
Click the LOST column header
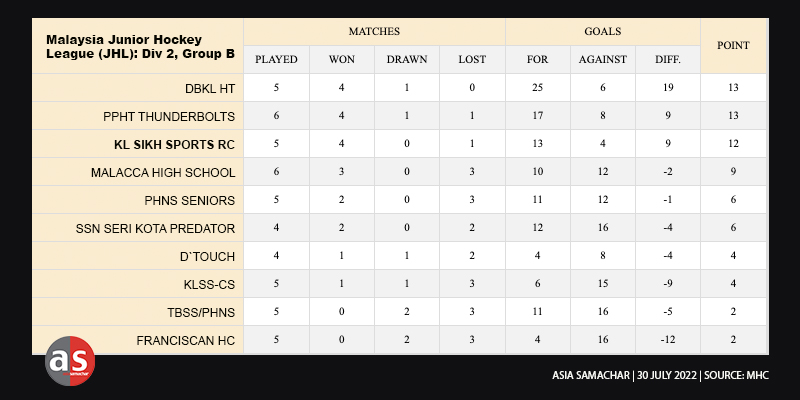[472, 59]
